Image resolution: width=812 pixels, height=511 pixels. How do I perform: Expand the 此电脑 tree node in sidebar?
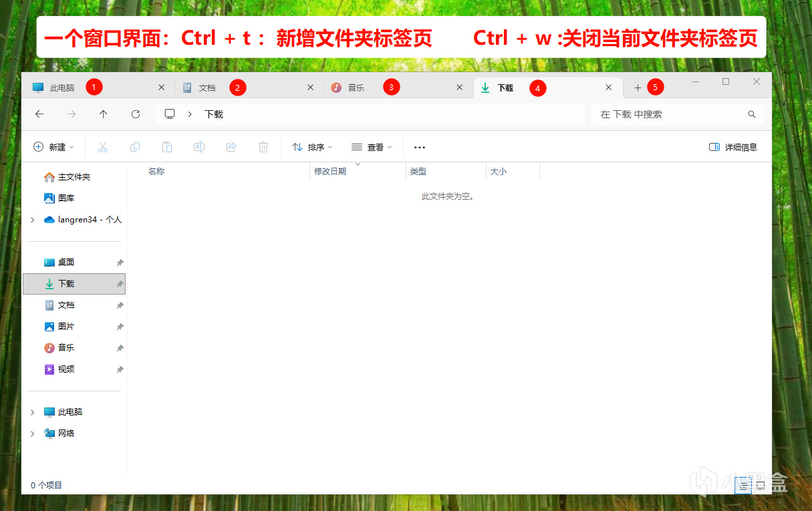[32, 412]
